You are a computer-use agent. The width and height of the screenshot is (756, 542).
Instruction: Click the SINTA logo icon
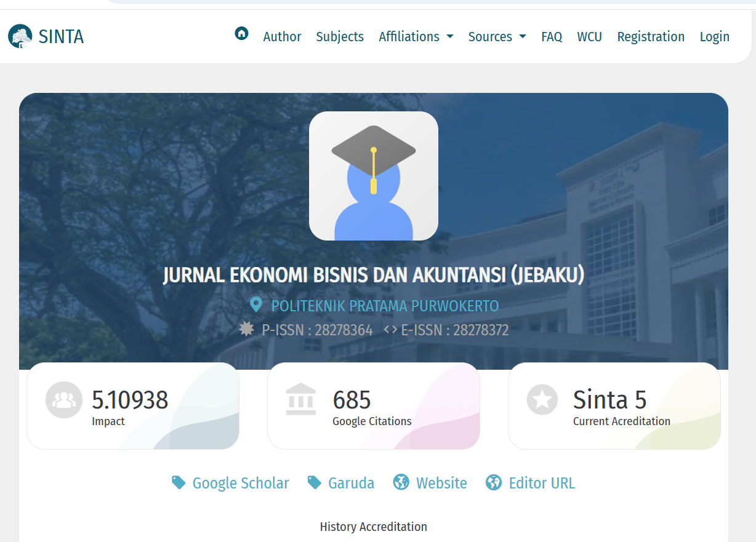click(x=20, y=36)
